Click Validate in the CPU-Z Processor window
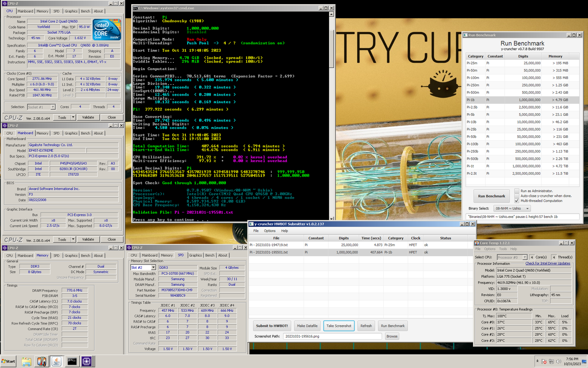Screen dimensions: 588x368 point(88,117)
